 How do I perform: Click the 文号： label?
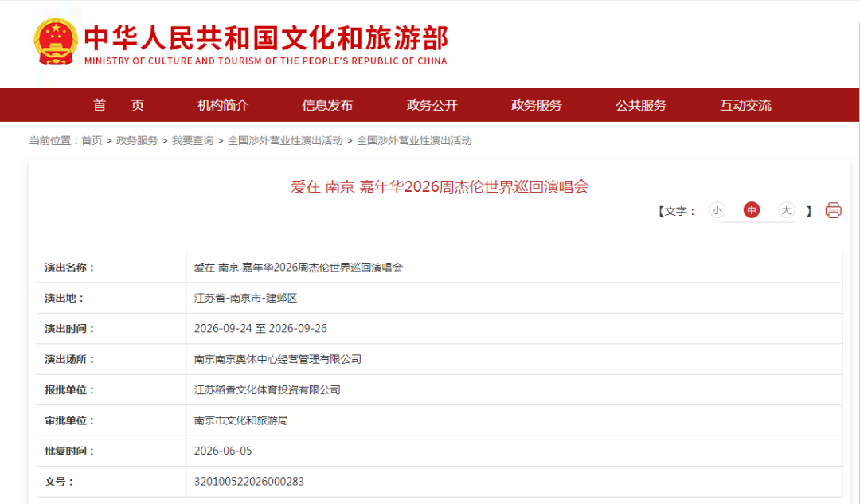tap(59, 482)
